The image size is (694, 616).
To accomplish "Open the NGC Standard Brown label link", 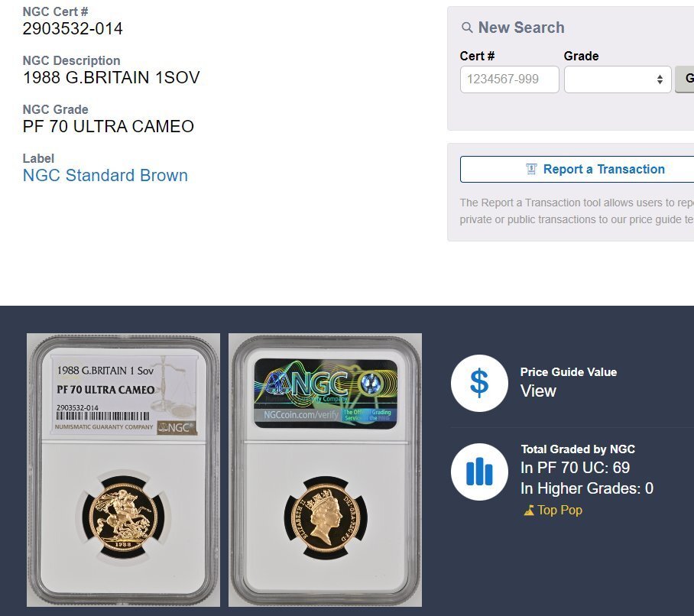I will [x=105, y=175].
